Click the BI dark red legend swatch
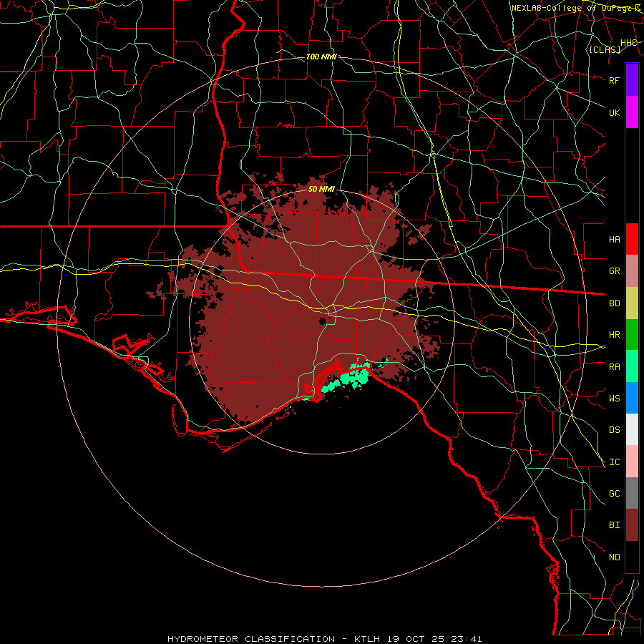 click(x=632, y=525)
